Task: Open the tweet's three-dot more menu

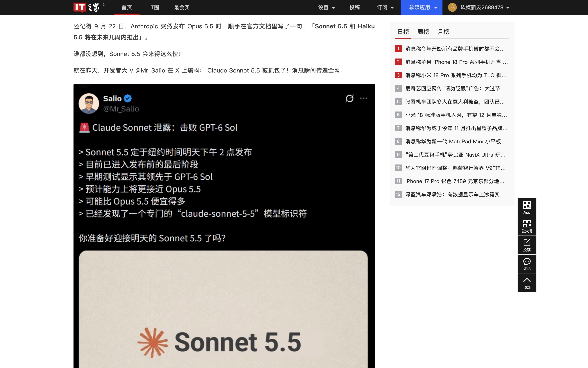Action: [363, 98]
